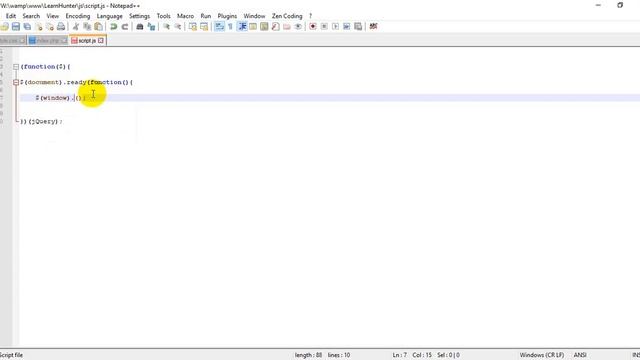Toggle Show All Characters paragraph icon
This screenshot has height=360, width=640.
pos(230,27)
